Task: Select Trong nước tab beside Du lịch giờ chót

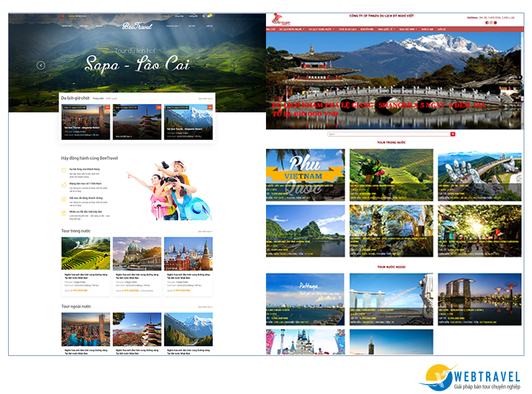Action: tap(98, 98)
